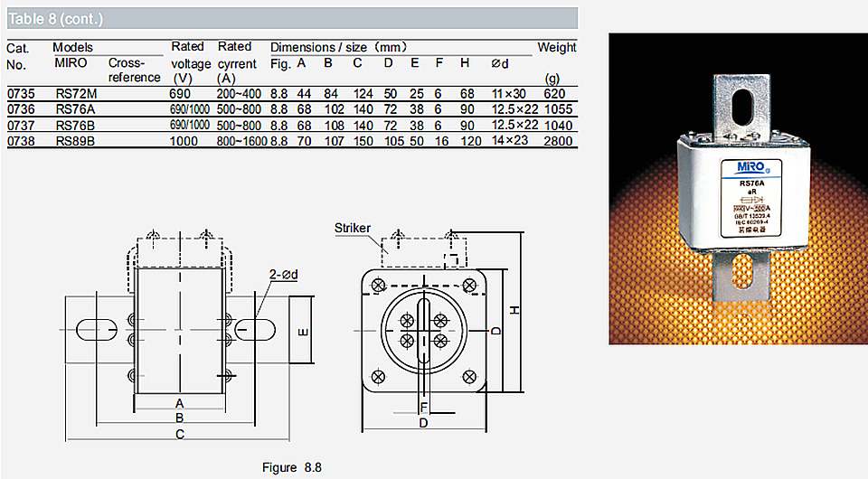The width and height of the screenshot is (868, 479).
Task: Click model "RS89B" in the table
Action: (75, 140)
